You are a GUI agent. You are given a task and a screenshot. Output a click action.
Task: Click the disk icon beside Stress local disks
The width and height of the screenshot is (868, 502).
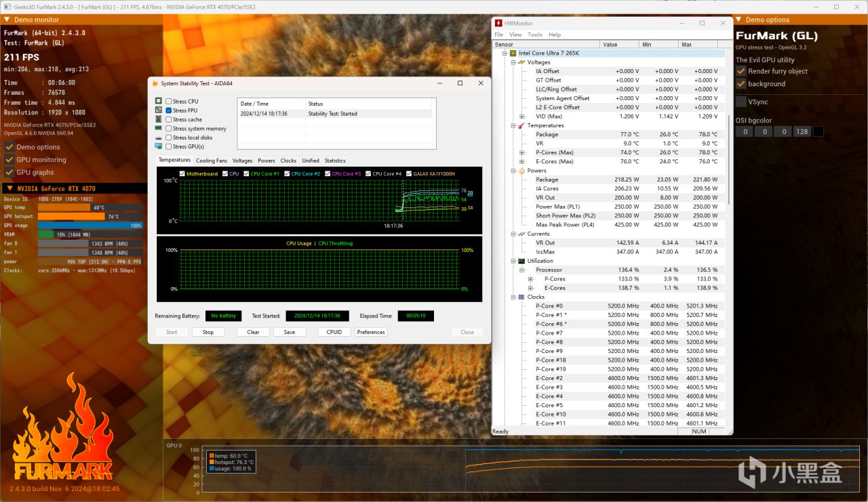coord(159,138)
